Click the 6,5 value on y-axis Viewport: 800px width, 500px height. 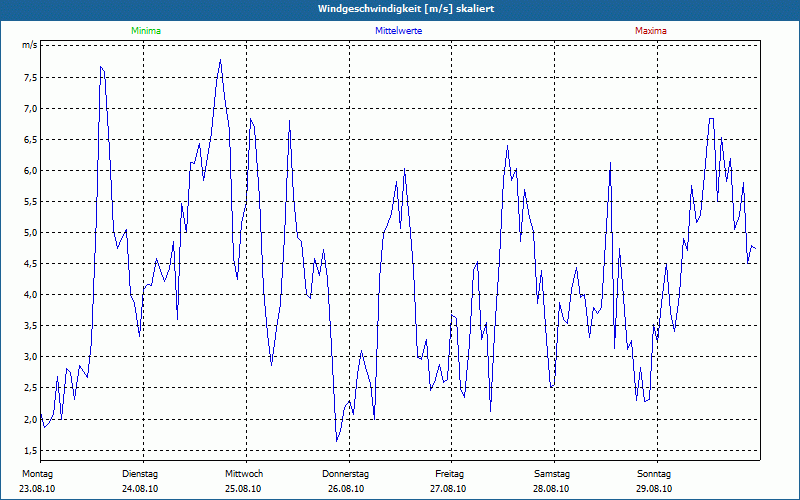30,140
